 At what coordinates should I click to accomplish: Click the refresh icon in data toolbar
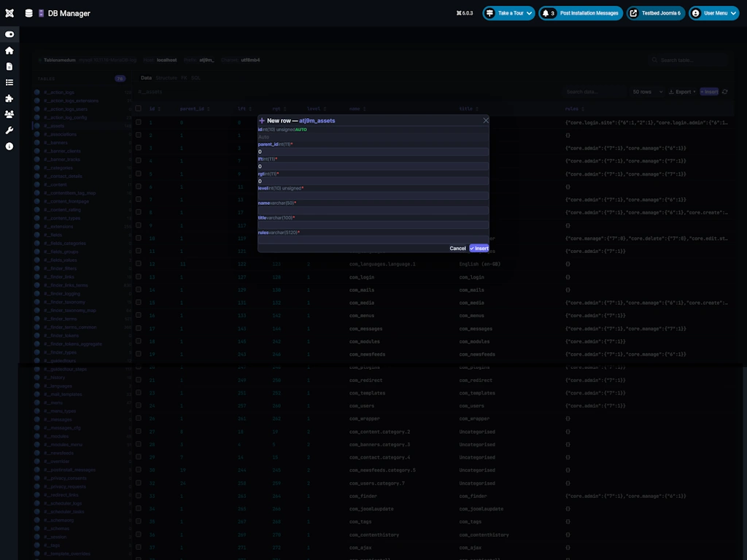724,92
